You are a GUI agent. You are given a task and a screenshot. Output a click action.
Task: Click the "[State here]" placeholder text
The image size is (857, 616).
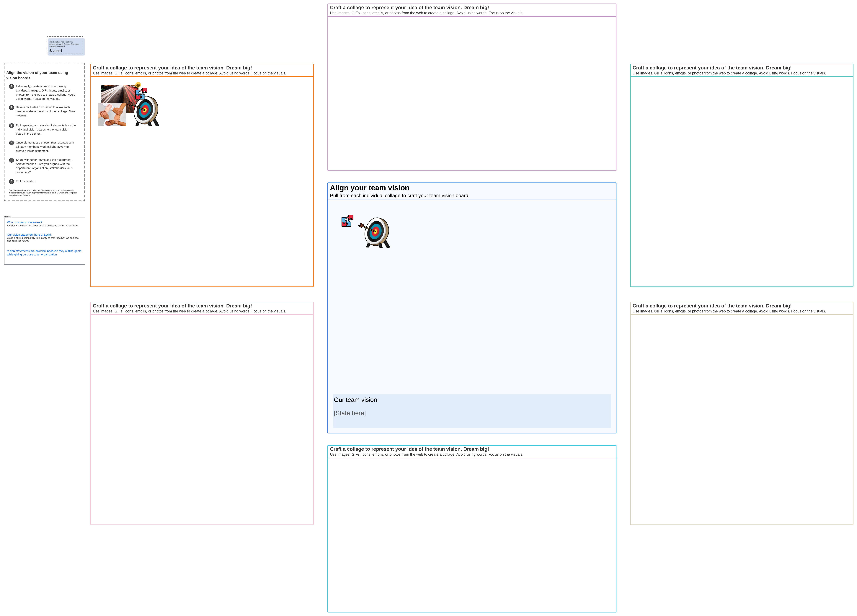(x=350, y=413)
